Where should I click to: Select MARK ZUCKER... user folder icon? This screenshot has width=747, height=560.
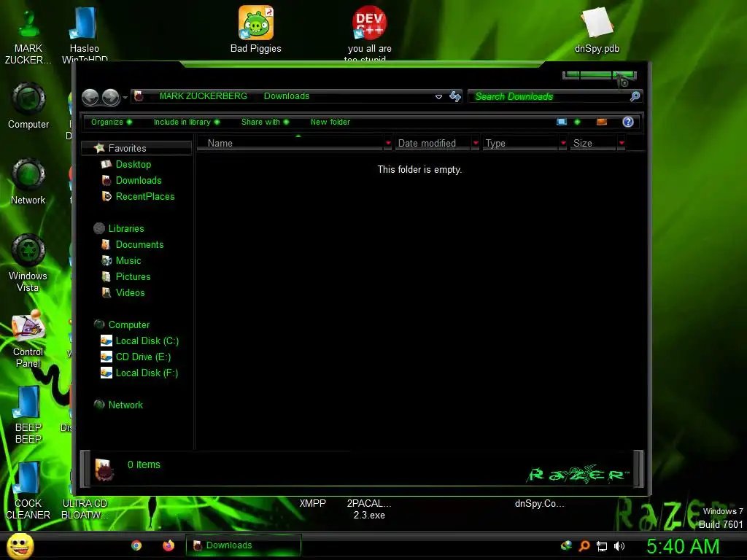coord(28,35)
